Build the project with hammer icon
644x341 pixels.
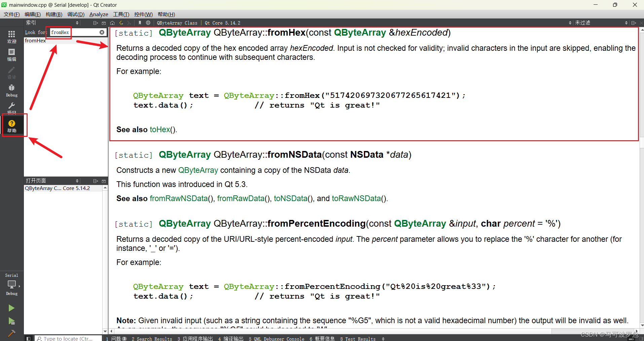click(x=11, y=333)
